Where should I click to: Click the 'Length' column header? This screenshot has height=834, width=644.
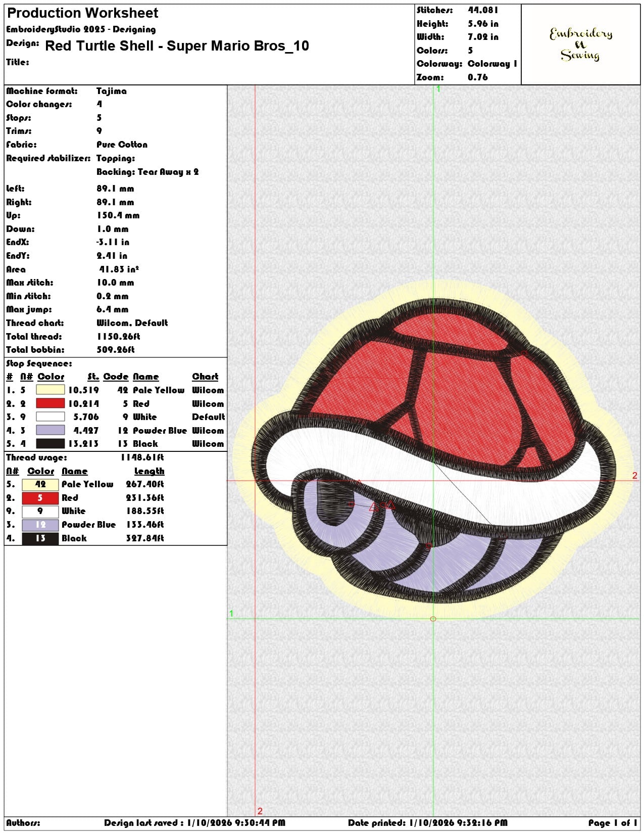(x=149, y=471)
